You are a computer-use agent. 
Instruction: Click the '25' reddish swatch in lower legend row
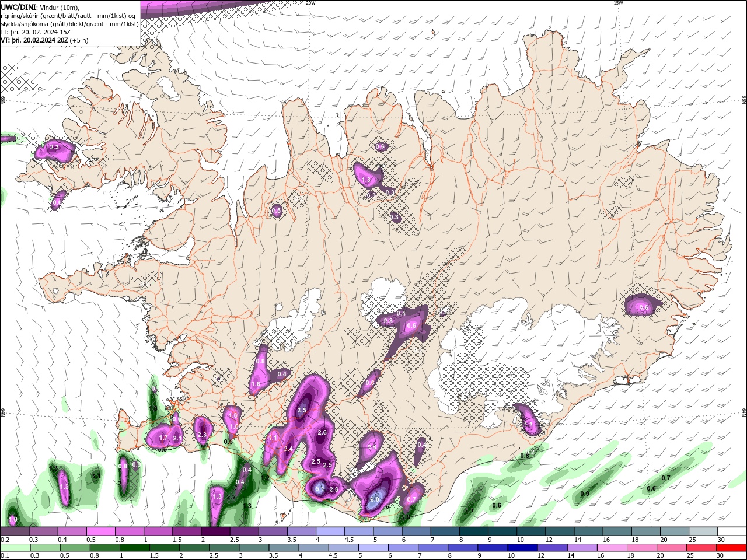[702, 548]
